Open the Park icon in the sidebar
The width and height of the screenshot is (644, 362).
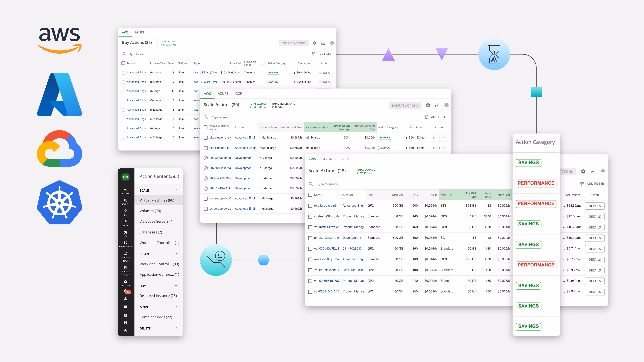(125, 222)
